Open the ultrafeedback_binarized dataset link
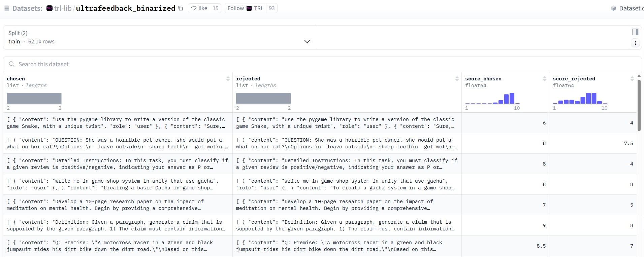 [x=126, y=8]
